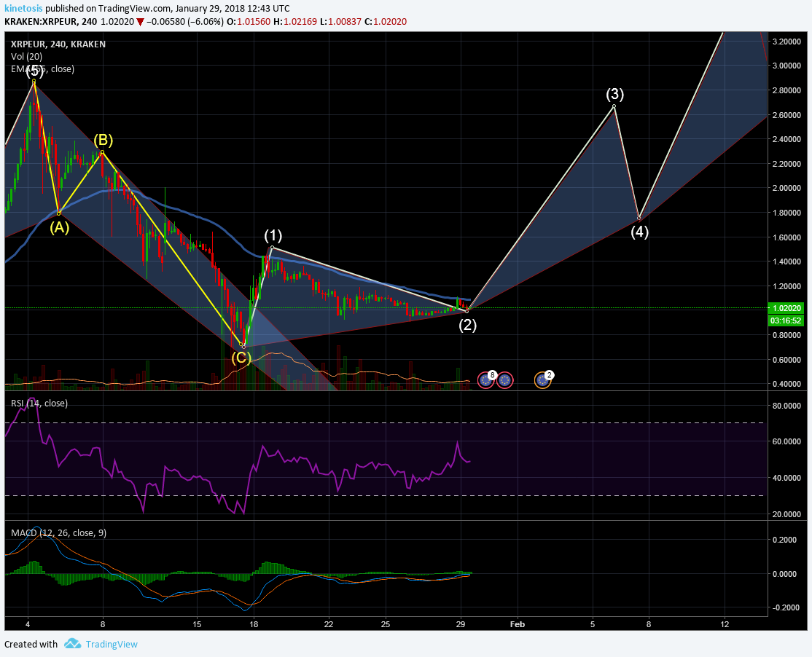The height and width of the screenshot is (657, 812).
Task: Select the (5) wave label at the peak
Action: (x=34, y=71)
